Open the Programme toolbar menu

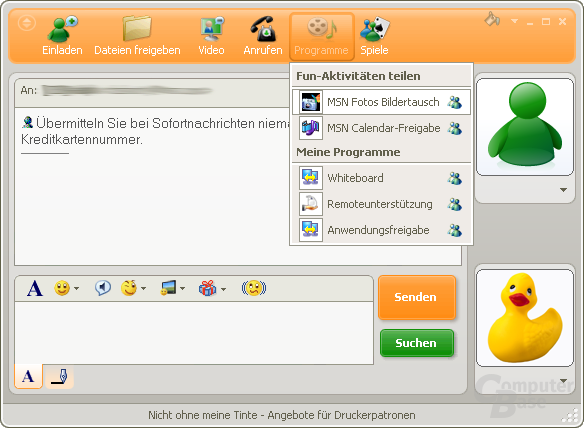click(321, 37)
